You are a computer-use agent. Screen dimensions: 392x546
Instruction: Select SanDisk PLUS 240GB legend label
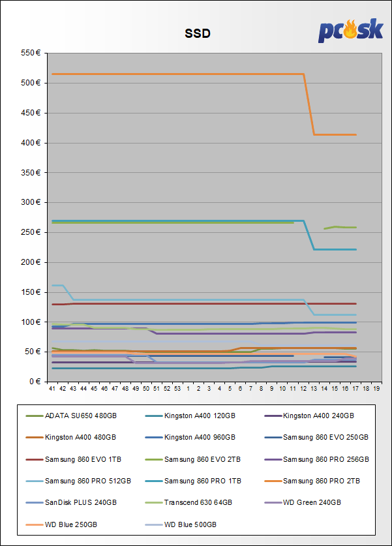pyautogui.click(x=81, y=503)
